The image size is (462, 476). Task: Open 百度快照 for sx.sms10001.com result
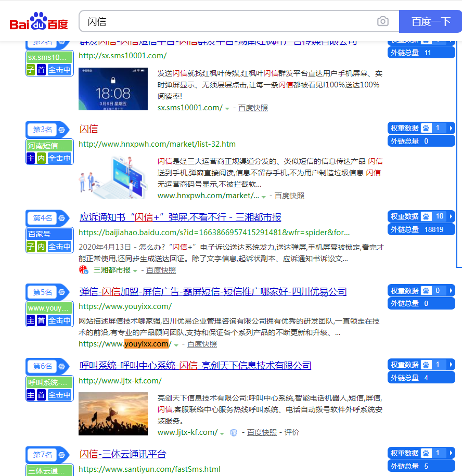[x=253, y=108]
